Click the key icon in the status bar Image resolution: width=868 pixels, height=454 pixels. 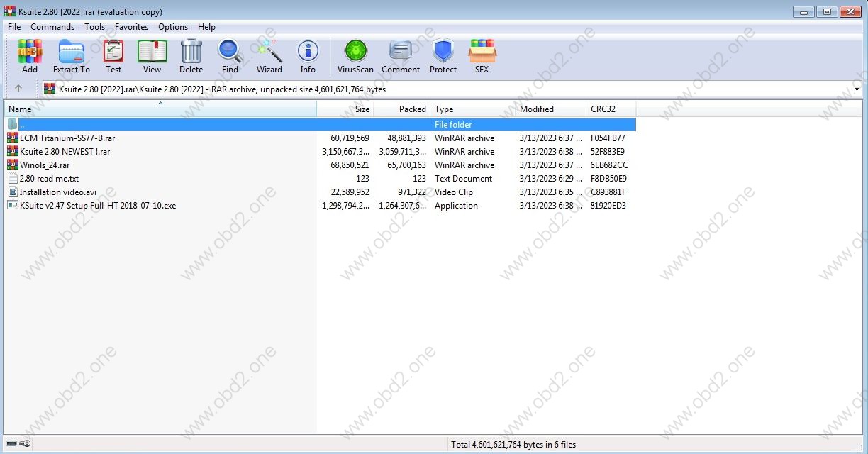[x=26, y=443]
